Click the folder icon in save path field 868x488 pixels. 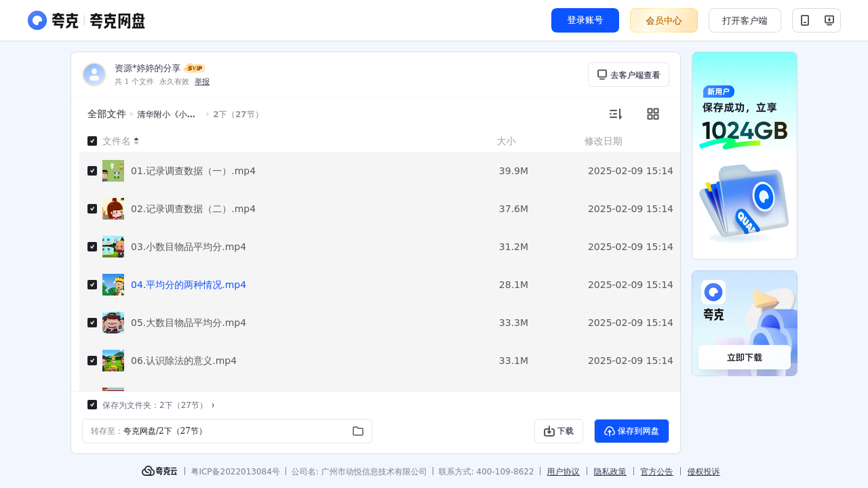[x=358, y=431]
